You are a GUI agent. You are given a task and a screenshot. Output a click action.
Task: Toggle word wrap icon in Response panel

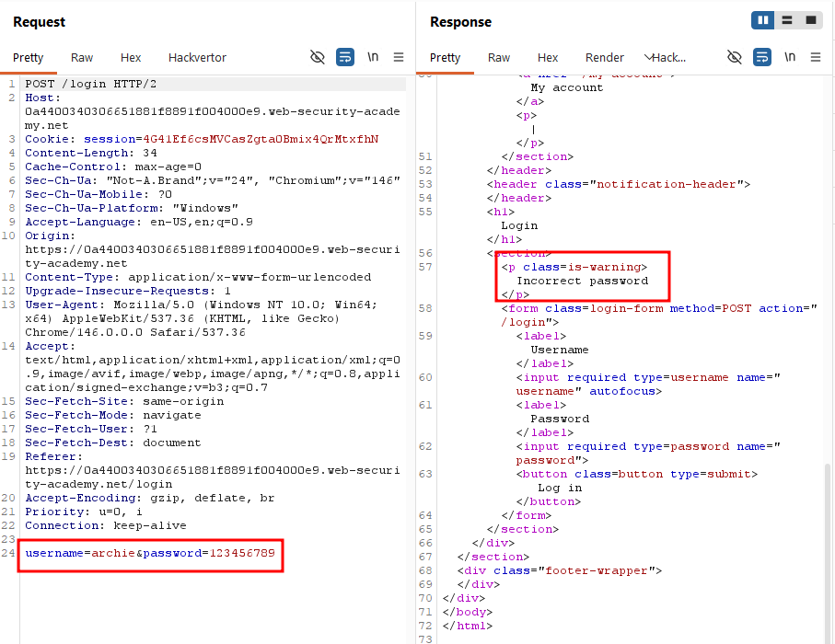coord(762,57)
